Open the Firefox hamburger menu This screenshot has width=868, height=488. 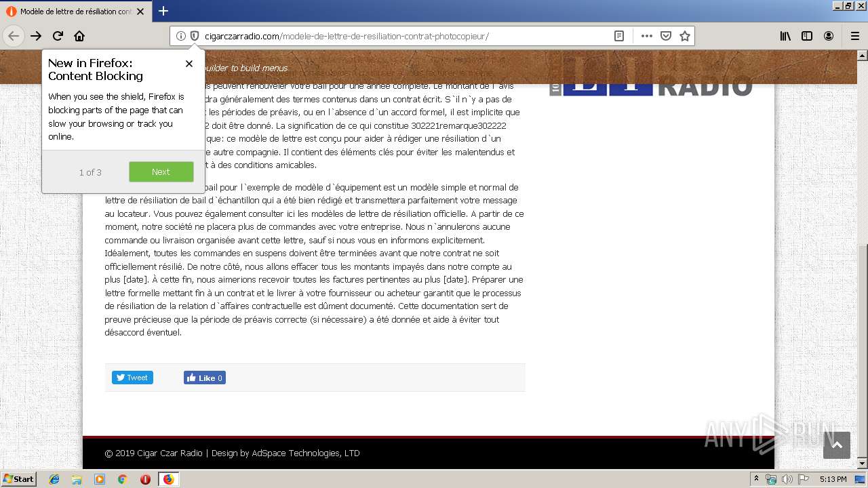pos(854,36)
